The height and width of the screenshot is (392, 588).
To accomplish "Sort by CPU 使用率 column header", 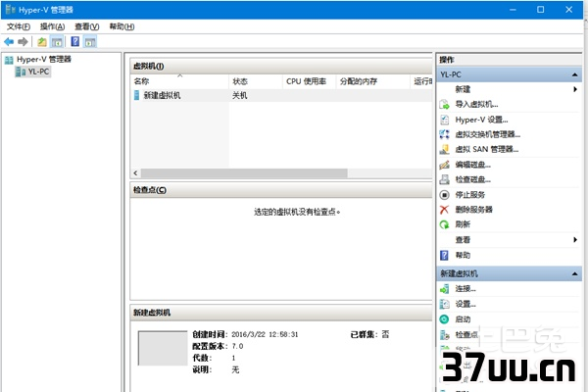I will 309,81.
